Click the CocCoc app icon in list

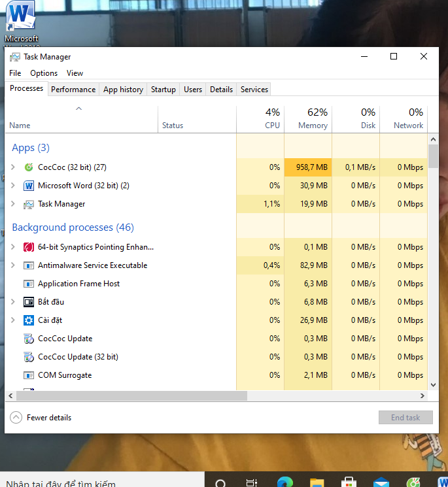click(x=29, y=167)
